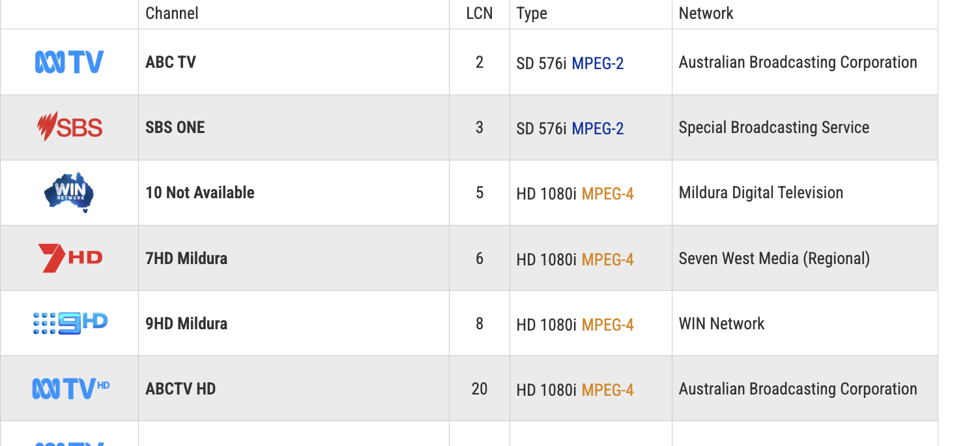Click Australian Broadcasting Corporation in ABCTV HD row

[x=798, y=389]
